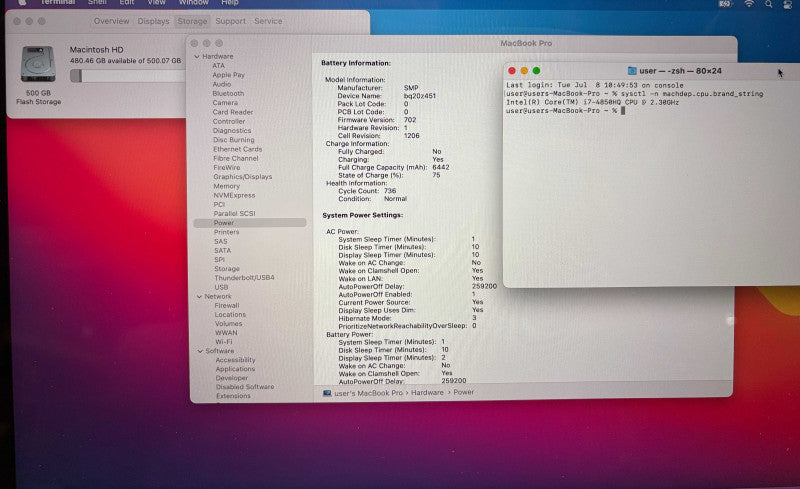Click the Full Charge Capacity value 6442
Screen dimensions: 800x489
tap(441, 167)
